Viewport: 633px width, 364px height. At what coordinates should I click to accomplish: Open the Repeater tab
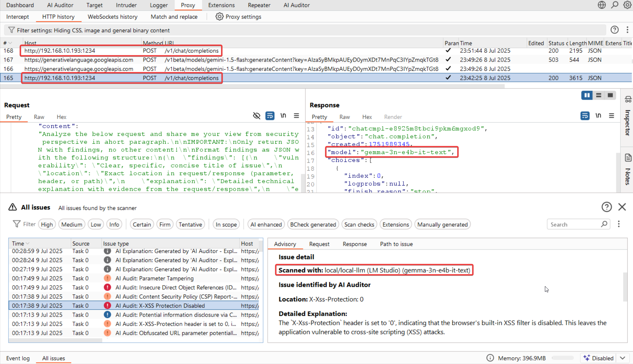tap(259, 5)
